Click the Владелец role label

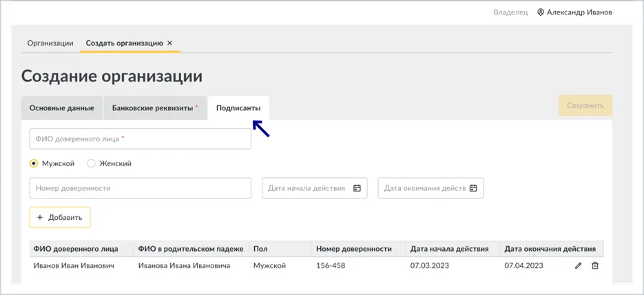(510, 12)
